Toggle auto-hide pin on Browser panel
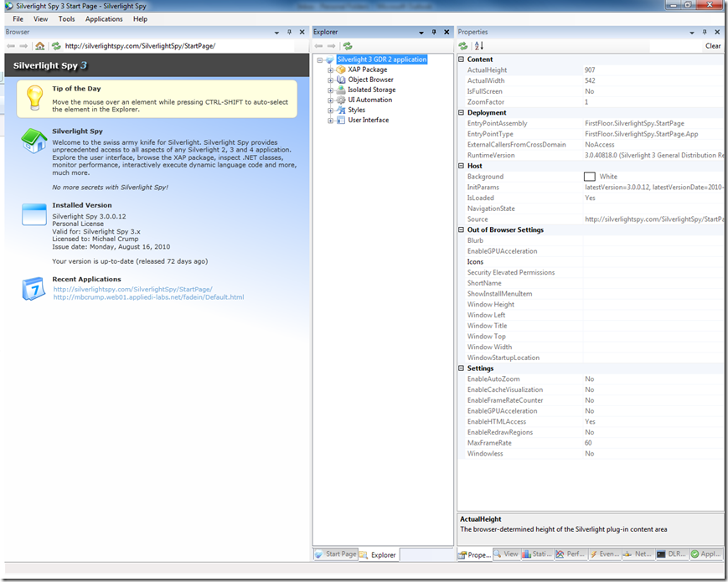 [x=289, y=32]
